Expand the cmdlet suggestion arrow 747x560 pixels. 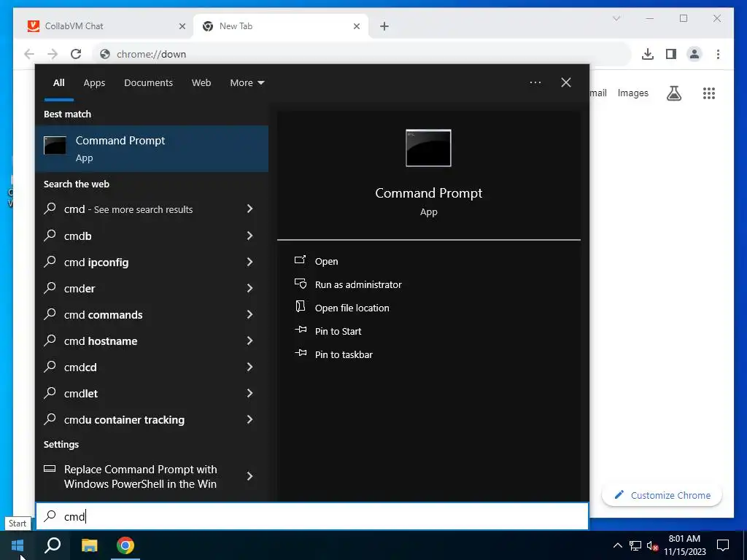[249, 393]
